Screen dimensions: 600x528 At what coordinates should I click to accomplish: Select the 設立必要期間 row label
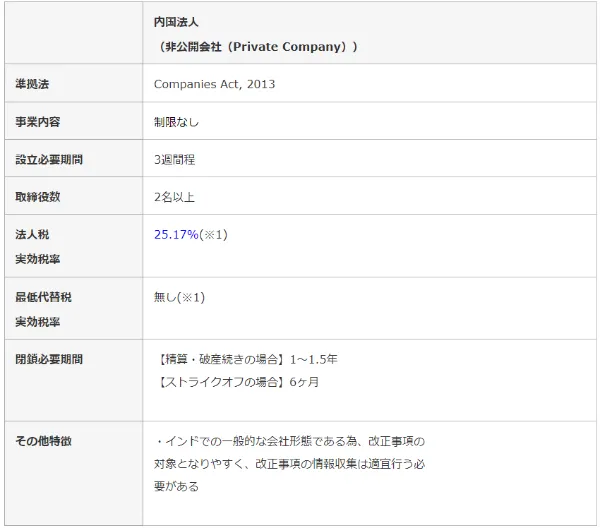(x=49, y=160)
